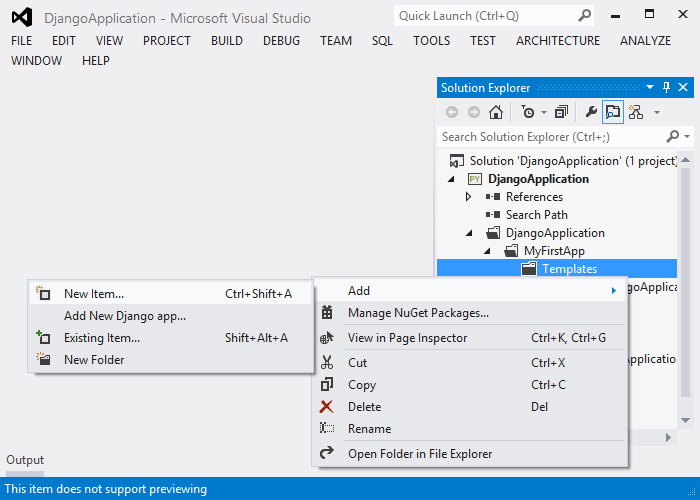Click the Solution Explorer vertical scrollbar thumb
This screenshot has width=700, height=500.
[686, 282]
